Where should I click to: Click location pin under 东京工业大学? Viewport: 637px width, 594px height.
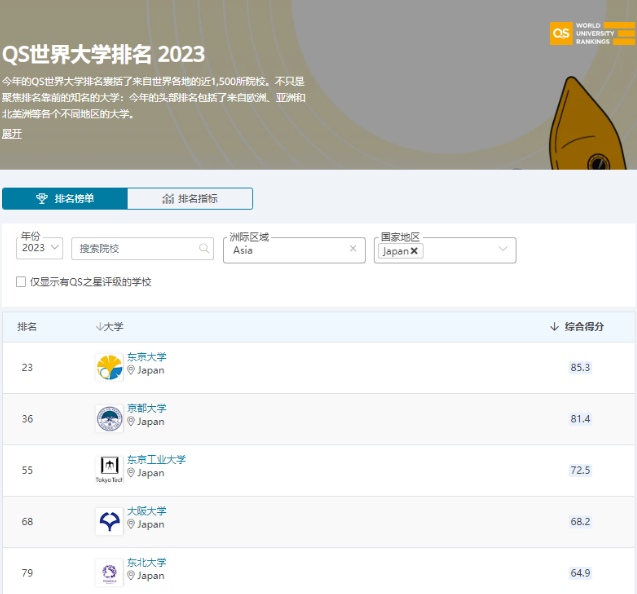click(x=131, y=473)
